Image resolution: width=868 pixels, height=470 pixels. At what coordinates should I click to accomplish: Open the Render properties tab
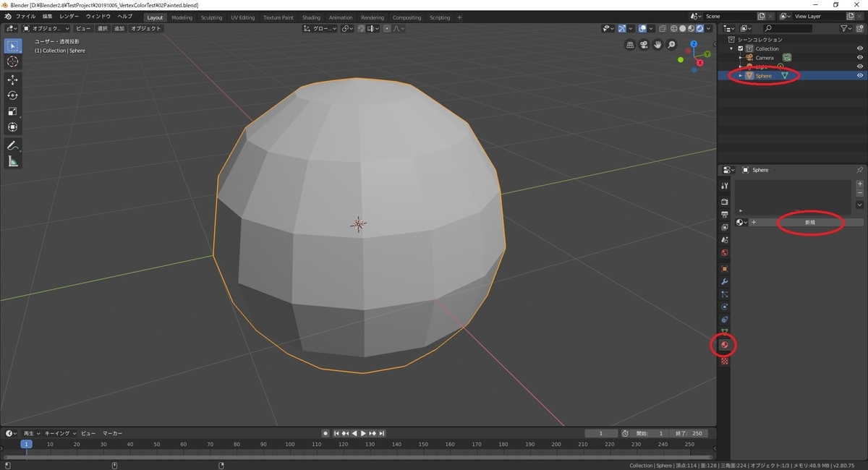pyautogui.click(x=725, y=202)
